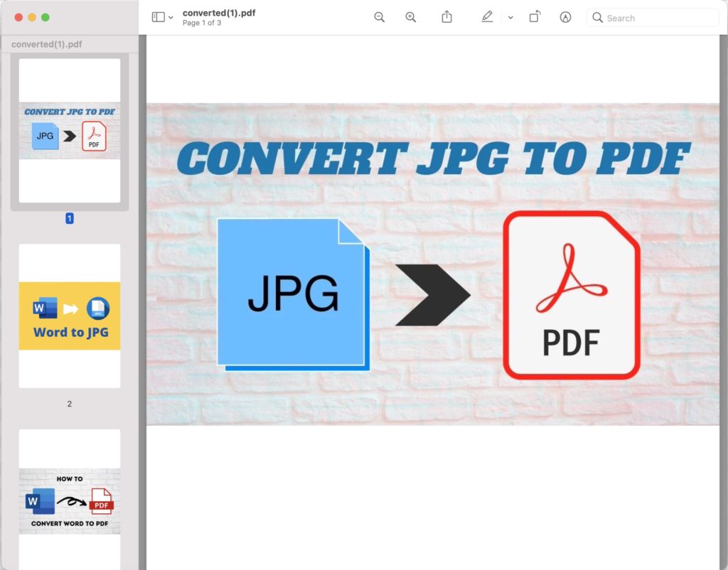This screenshot has width=728, height=570.
Task: Rotate the page with the Rotate icon
Action: [x=535, y=18]
